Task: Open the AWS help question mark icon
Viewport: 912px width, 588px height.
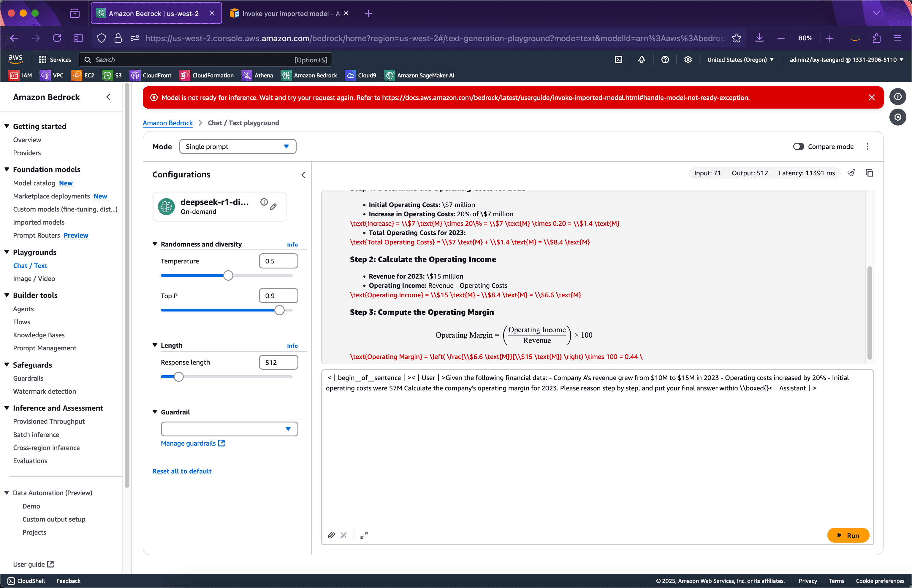Action: (x=665, y=60)
